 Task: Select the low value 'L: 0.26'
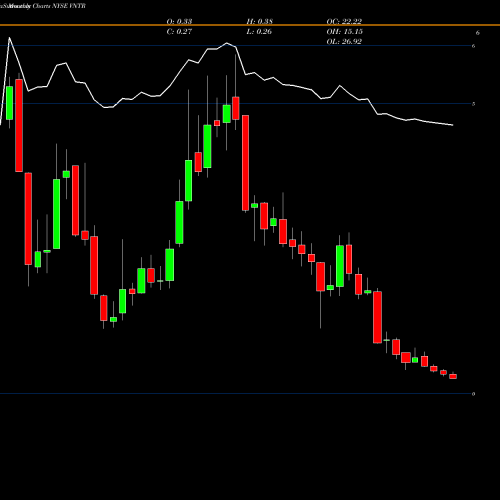click(x=259, y=31)
